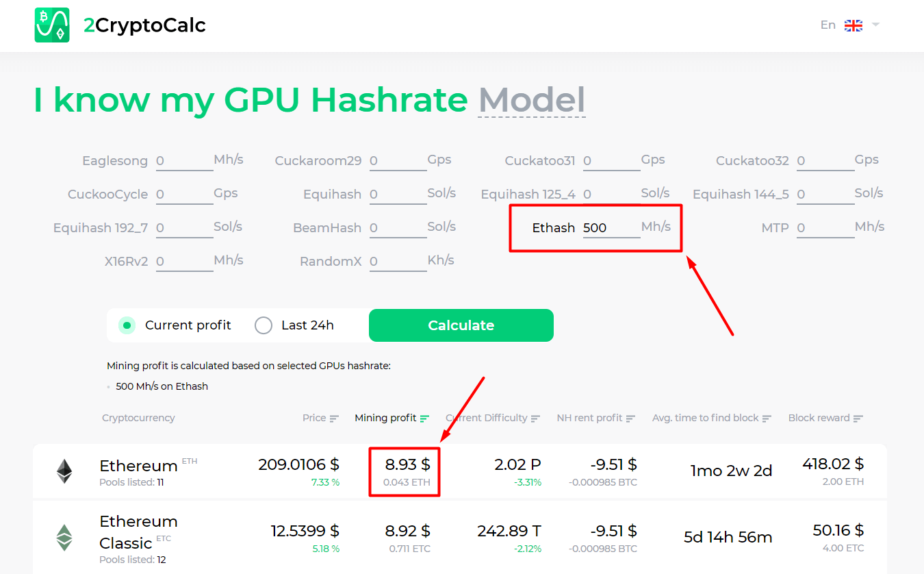Select the Last 24h radio option

(264, 325)
